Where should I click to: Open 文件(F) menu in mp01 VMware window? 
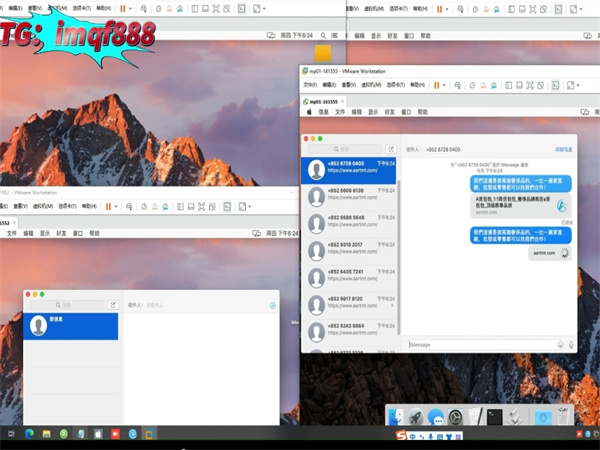[x=310, y=86]
